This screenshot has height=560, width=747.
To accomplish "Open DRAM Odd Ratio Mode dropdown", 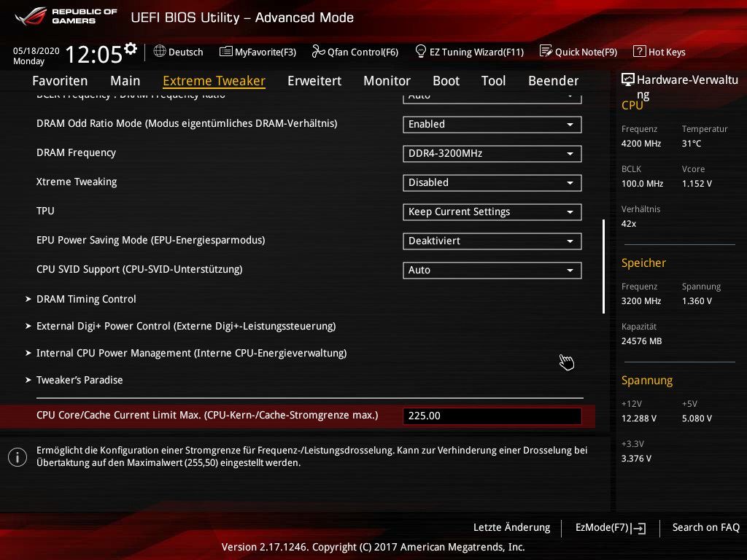I will 492,124.
